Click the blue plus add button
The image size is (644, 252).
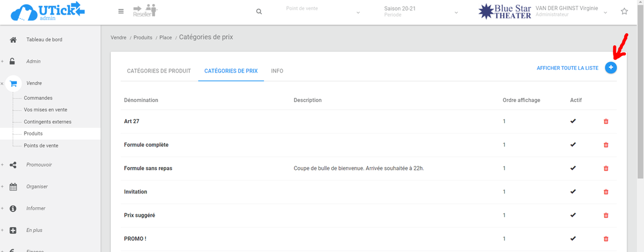click(611, 68)
